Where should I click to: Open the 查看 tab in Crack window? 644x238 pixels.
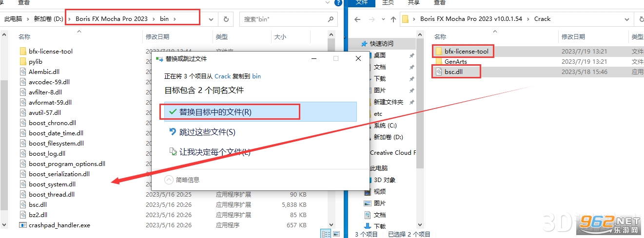(439, 2)
